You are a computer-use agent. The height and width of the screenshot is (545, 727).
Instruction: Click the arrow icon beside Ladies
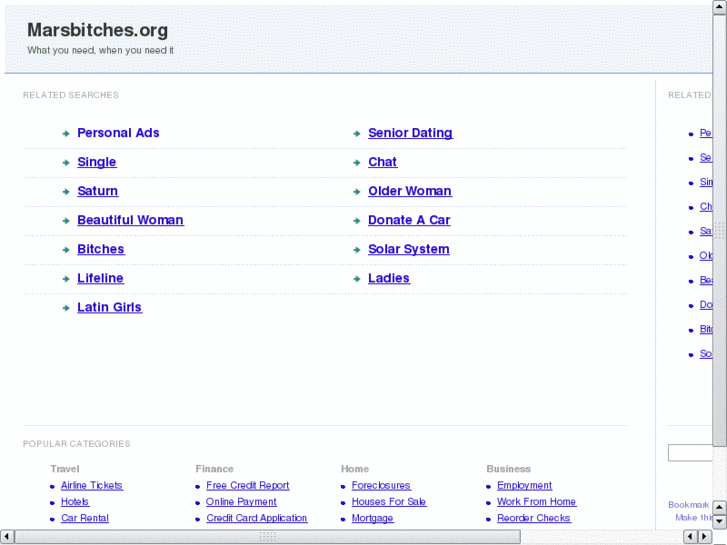click(x=357, y=279)
